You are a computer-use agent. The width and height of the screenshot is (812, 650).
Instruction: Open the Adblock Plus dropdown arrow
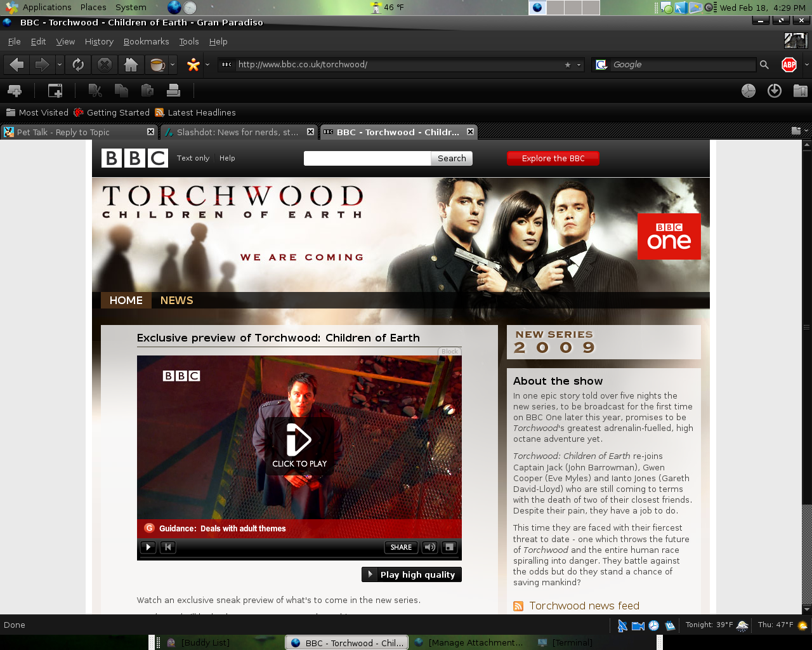[806, 65]
